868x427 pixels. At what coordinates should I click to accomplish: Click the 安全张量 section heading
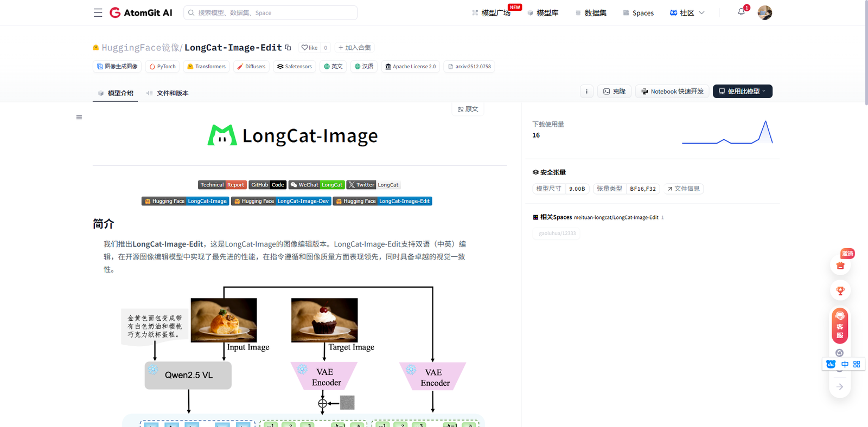point(549,172)
